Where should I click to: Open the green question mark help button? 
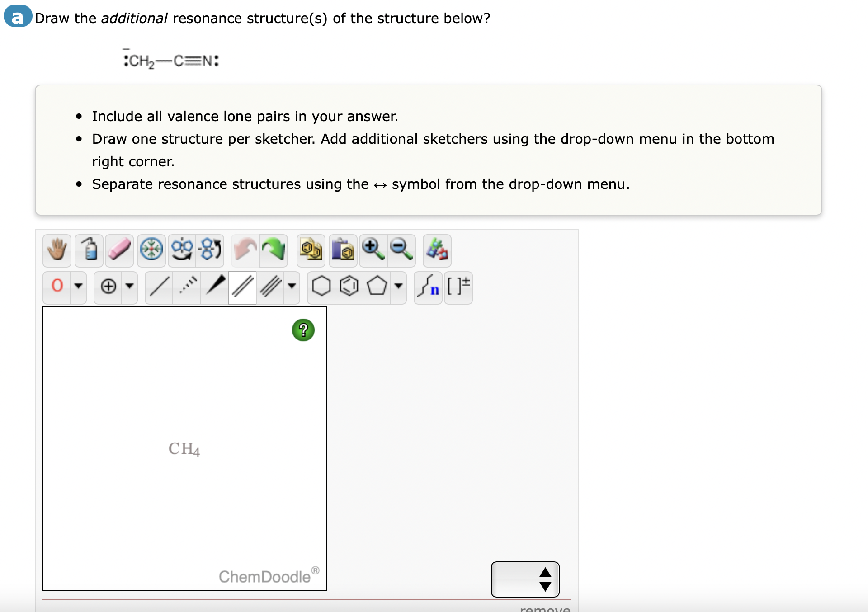303,330
